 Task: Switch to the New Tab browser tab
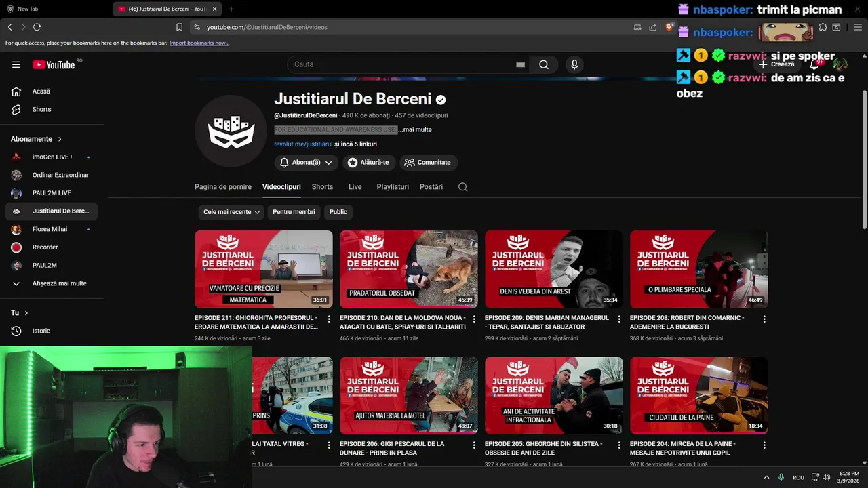point(54,9)
